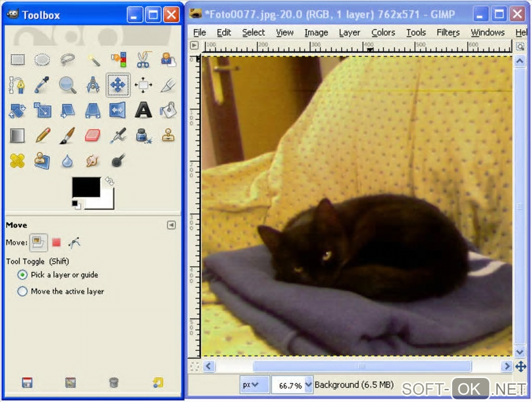The height and width of the screenshot is (402, 532).
Task: Select the Heal bandage tool
Action: (17, 161)
